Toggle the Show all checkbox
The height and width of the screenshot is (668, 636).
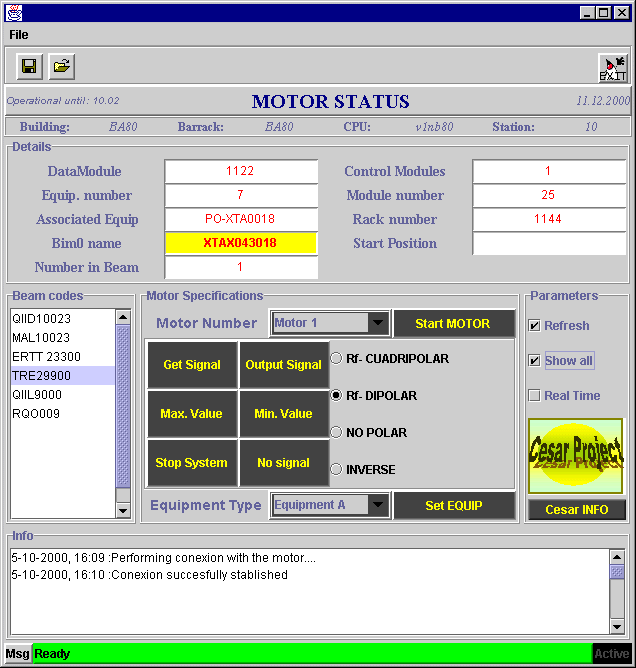[534, 361]
